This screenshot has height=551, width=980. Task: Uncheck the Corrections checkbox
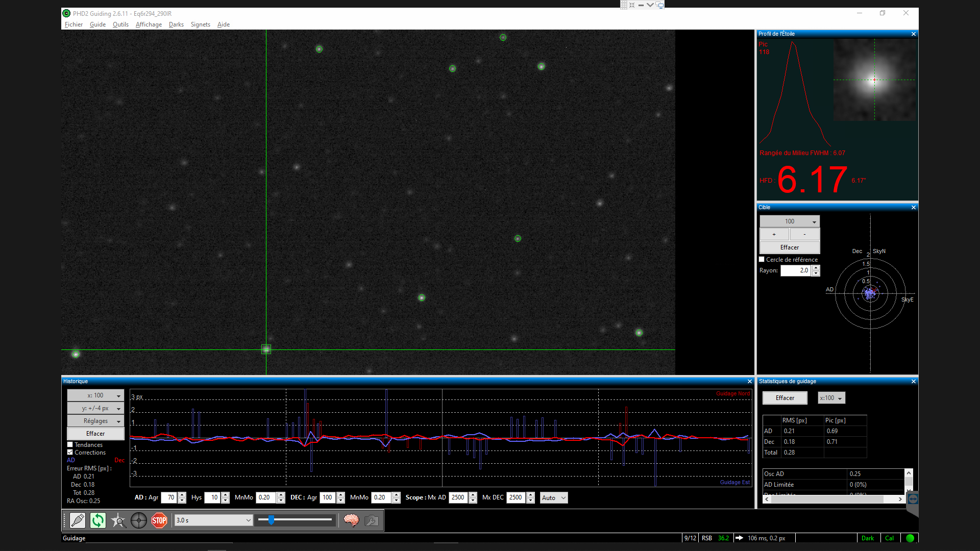coord(70,453)
